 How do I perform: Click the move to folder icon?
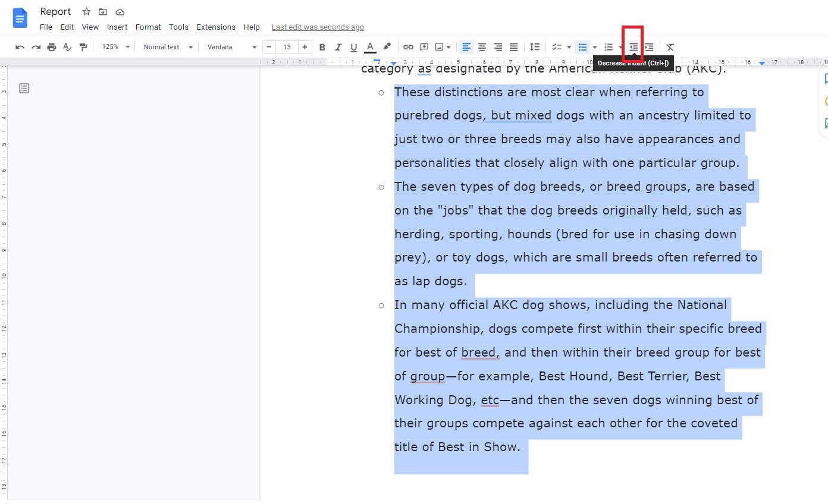[x=103, y=12]
